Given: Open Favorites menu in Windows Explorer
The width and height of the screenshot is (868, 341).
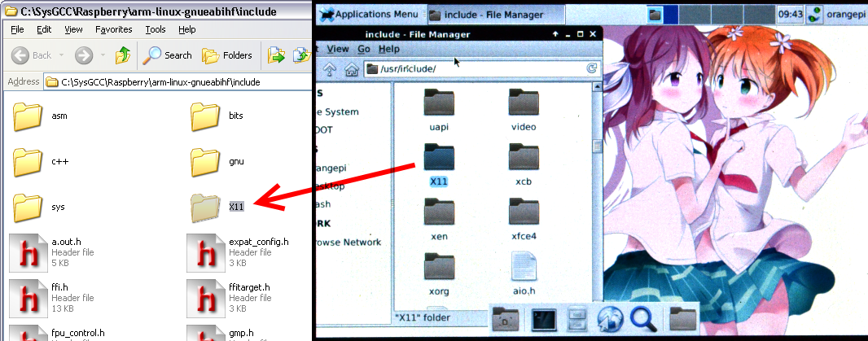Looking at the screenshot, I should (113, 29).
